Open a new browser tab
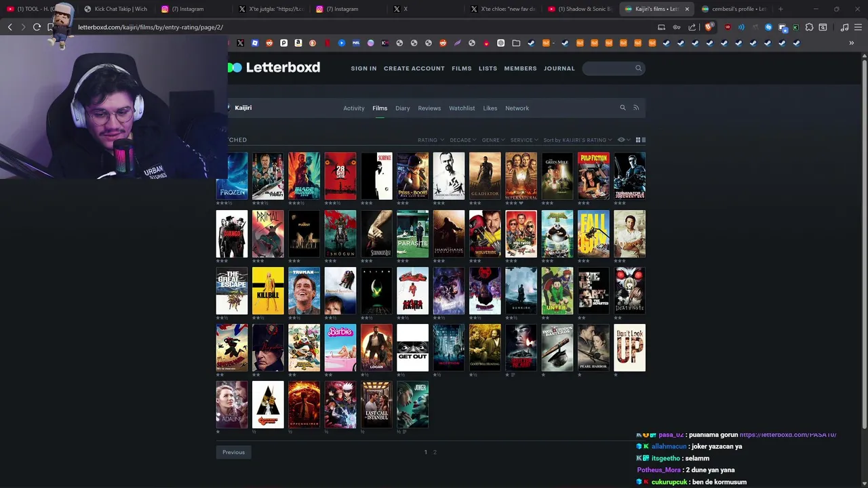Image resolution: width=868 pixels, height=488 pixels. point(781,9)
